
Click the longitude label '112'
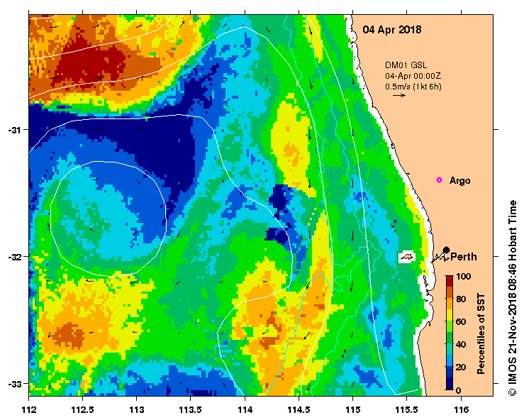[29, 409]
